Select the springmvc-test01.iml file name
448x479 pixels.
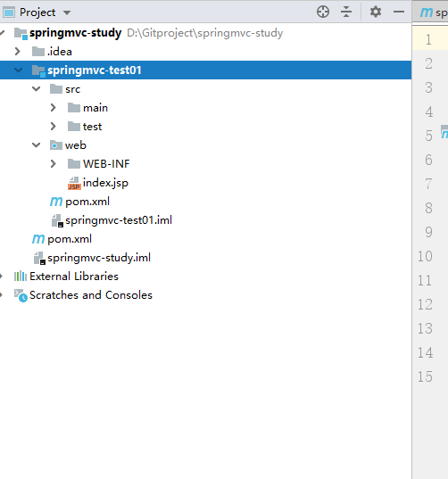(x=119, y=220)
